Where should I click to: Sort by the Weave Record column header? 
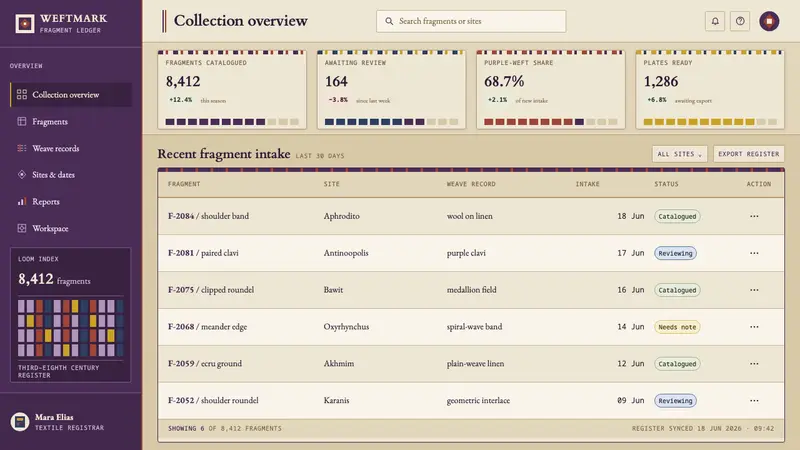click(471, 184)
